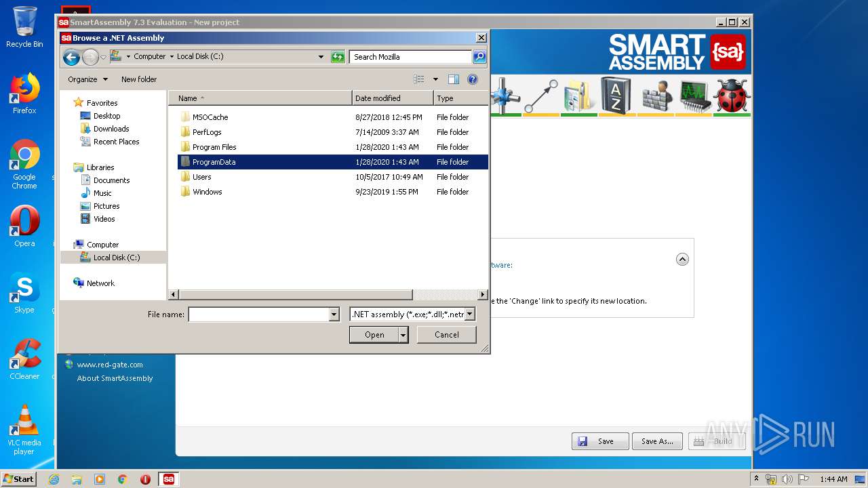Click Computer in the address breadcrumb
The image size is (868, 488).
click(149, 57)
